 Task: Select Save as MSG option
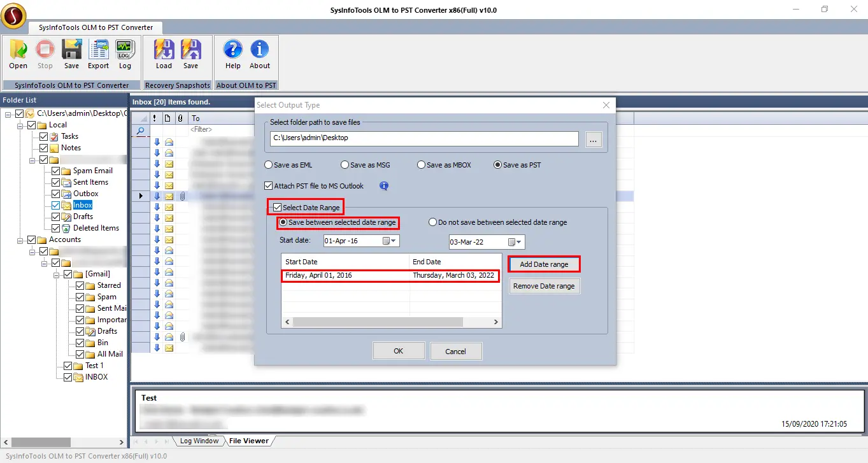pos(345,165)
